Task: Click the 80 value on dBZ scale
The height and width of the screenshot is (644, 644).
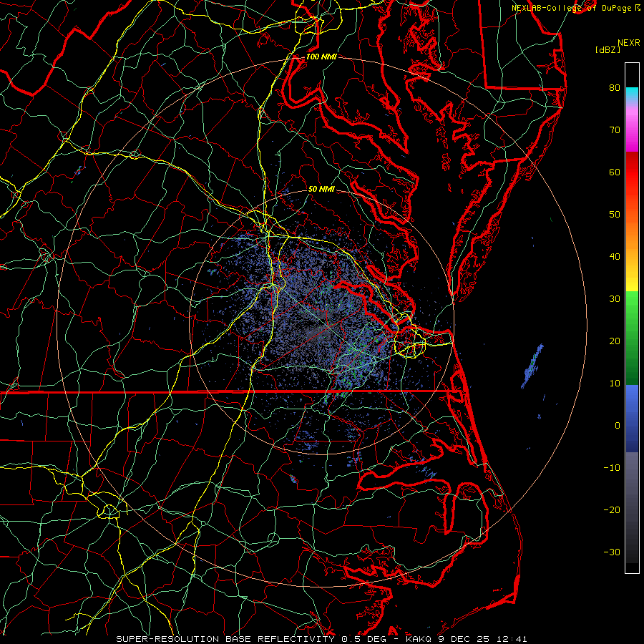Action: tap(615, 87)
